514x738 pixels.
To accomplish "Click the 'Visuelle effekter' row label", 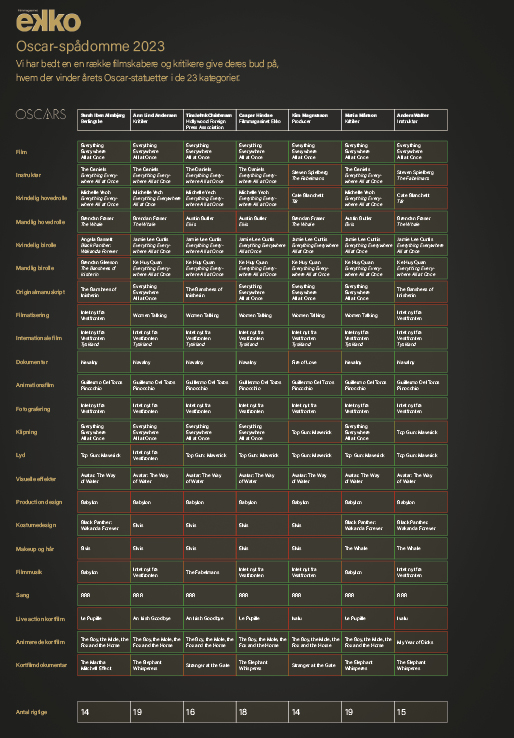I will (x=36, y=479).
